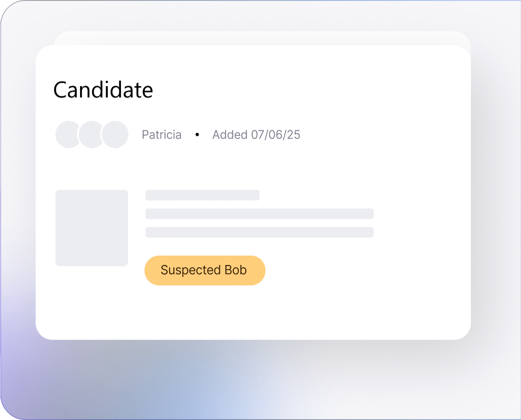The image size is (521, 420).
Task: Click the word "Added" in the metadata
Action: (230, 135)
